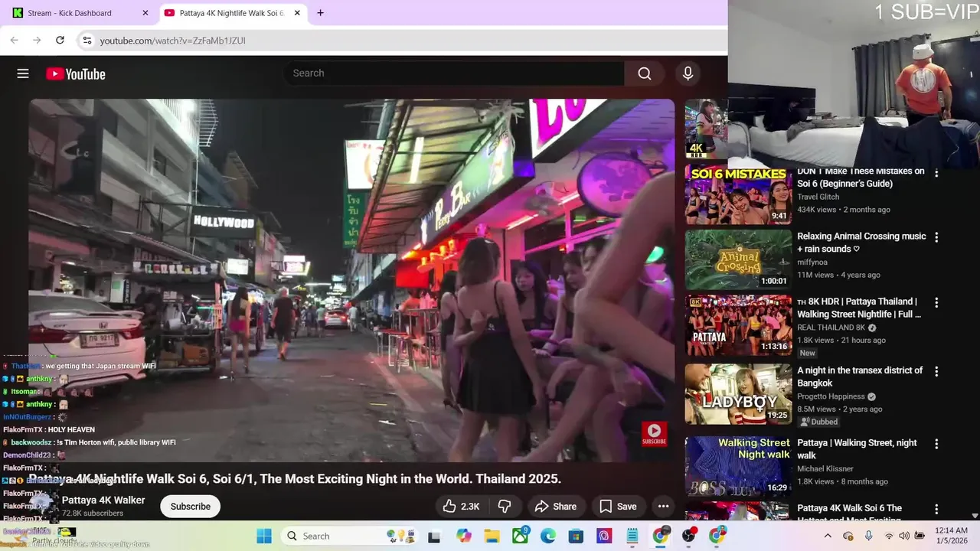
Task: Open Pattaya Walking Street night walk title
Action: click(x=857, y=449)
